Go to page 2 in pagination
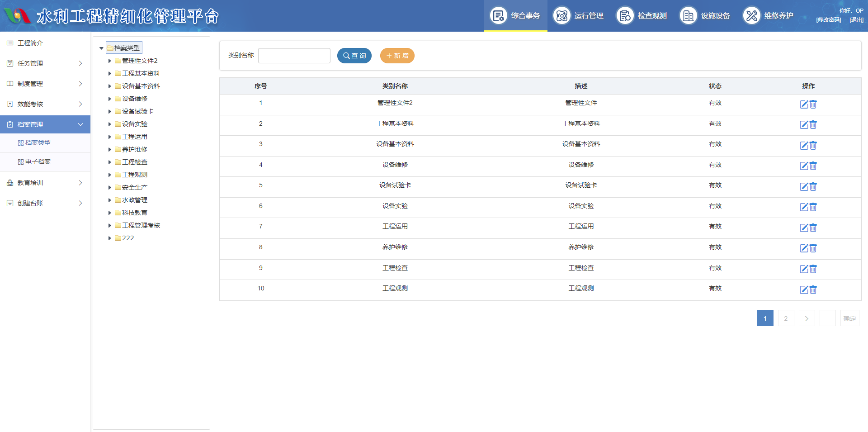 pyautogui.click(x=786, y=318)
